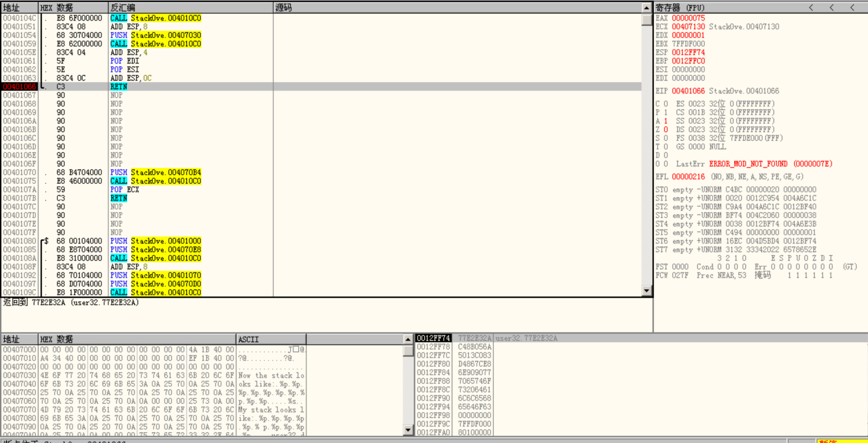Screen dimensions: 868x443
Task: Click the 返回到 77E2E32A info line
Action: [71, 302]
